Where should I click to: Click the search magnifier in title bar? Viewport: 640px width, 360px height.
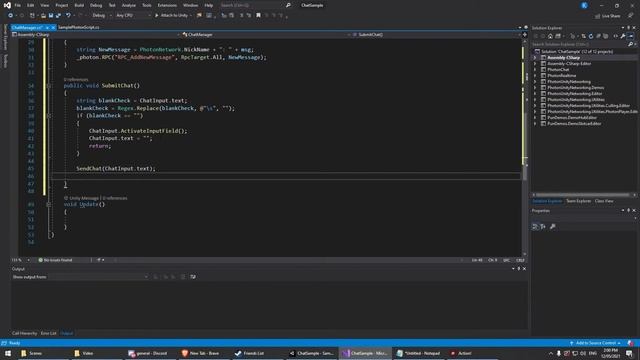tap(288, 5)
